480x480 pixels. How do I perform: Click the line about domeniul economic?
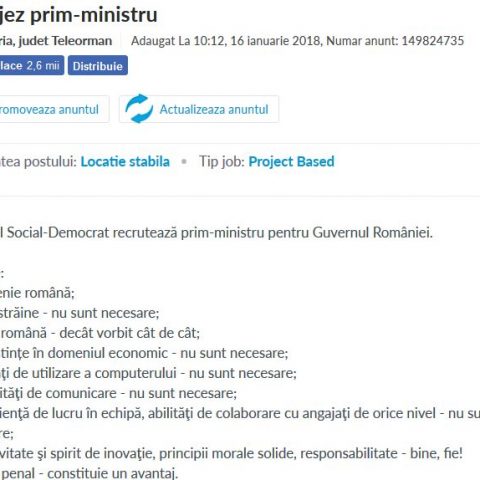[x=144, y=353]
